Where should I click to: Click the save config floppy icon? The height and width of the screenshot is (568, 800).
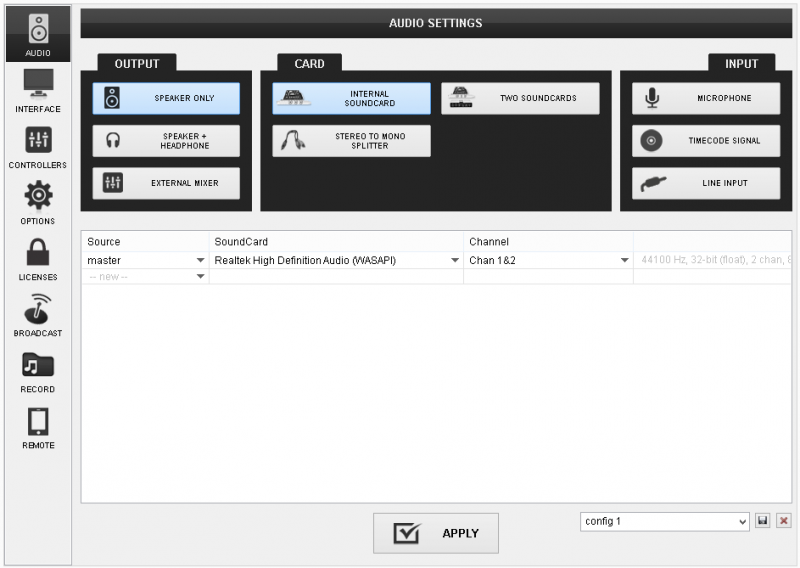(x=763, y=521)
